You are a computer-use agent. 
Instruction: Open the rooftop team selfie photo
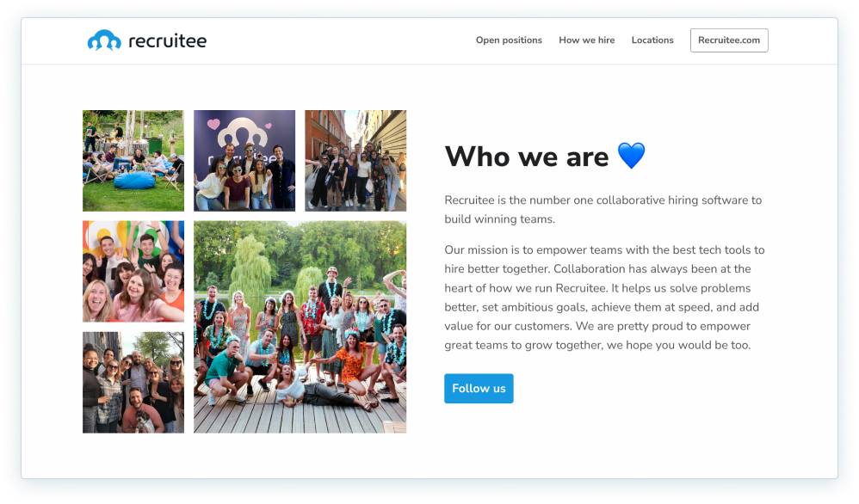(133, 381)
